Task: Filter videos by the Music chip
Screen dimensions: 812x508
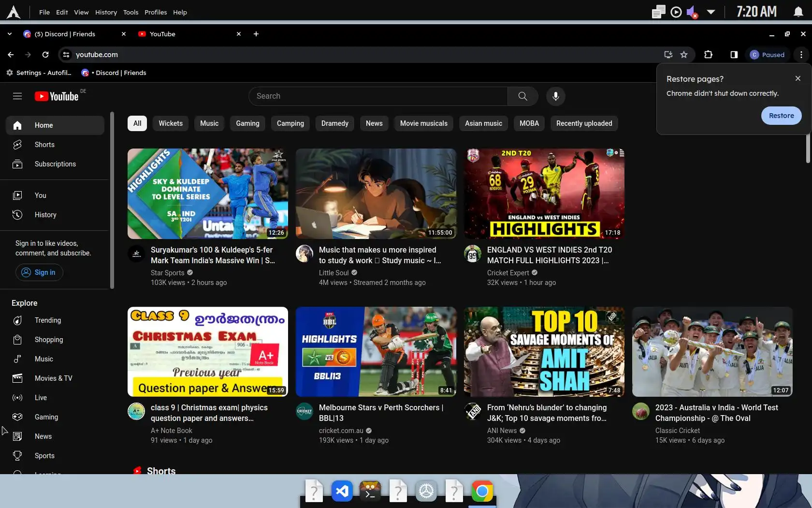Action: [209, 123]
